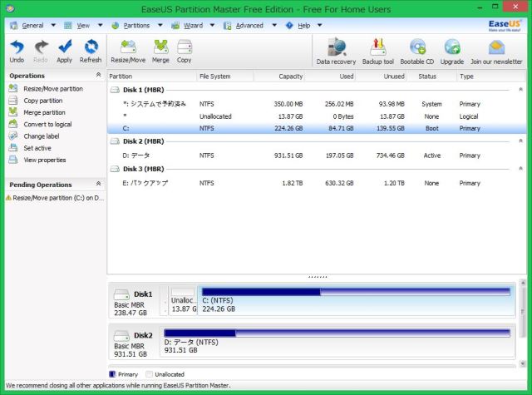Open the Advanced menu

[249, 26]
